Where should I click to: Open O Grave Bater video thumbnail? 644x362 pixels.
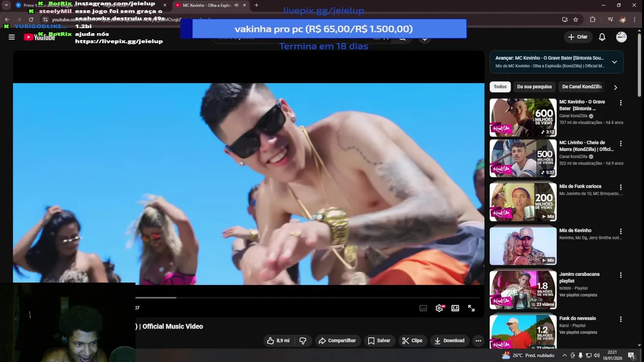pyautogui.click(x=523, y=118)
